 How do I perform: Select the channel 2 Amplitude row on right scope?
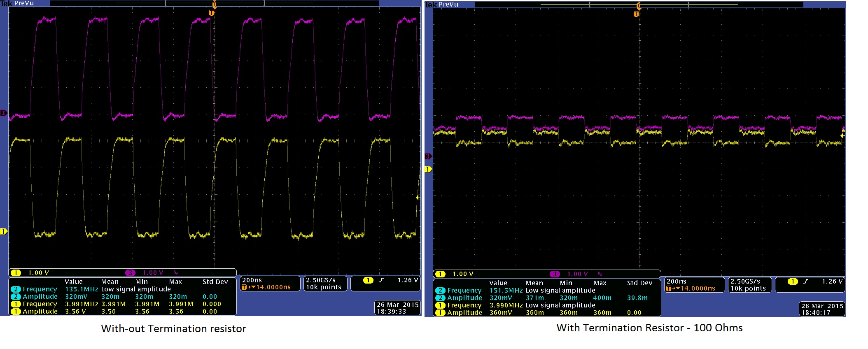547,298
